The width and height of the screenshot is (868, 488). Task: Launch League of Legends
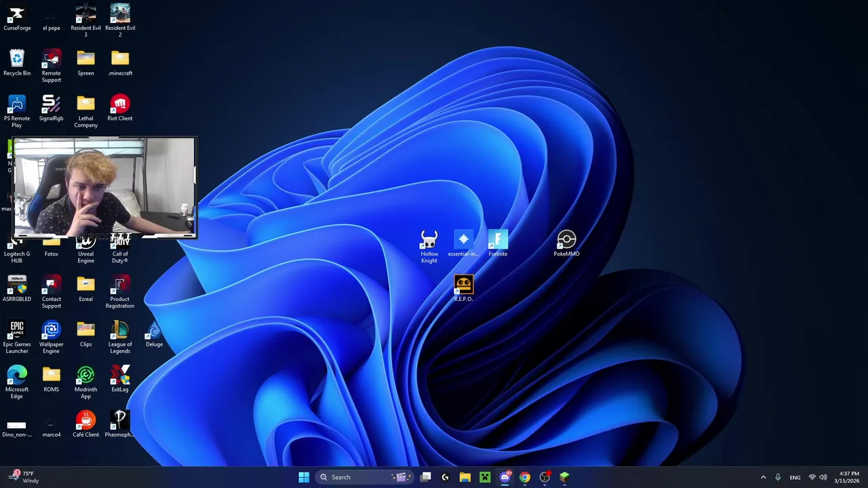(120, 338)
